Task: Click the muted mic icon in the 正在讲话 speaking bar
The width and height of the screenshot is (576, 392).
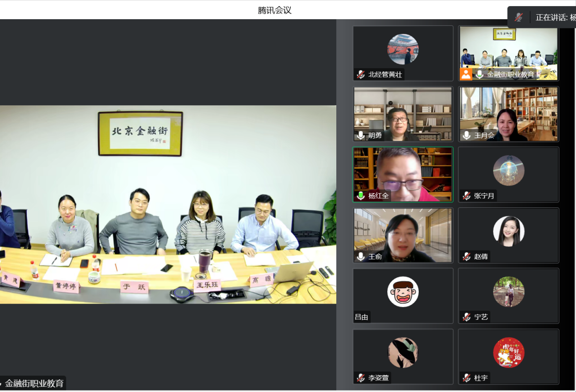Action: tap(518, 17)
